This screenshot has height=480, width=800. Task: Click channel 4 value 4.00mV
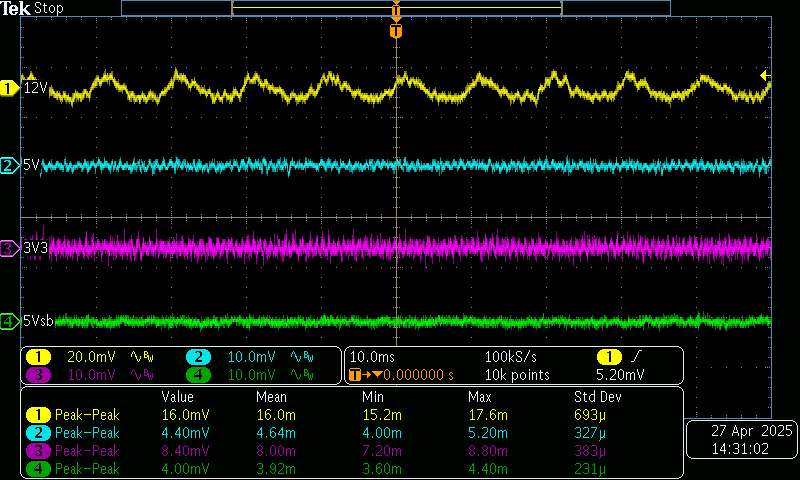click(x=185, y=469)
